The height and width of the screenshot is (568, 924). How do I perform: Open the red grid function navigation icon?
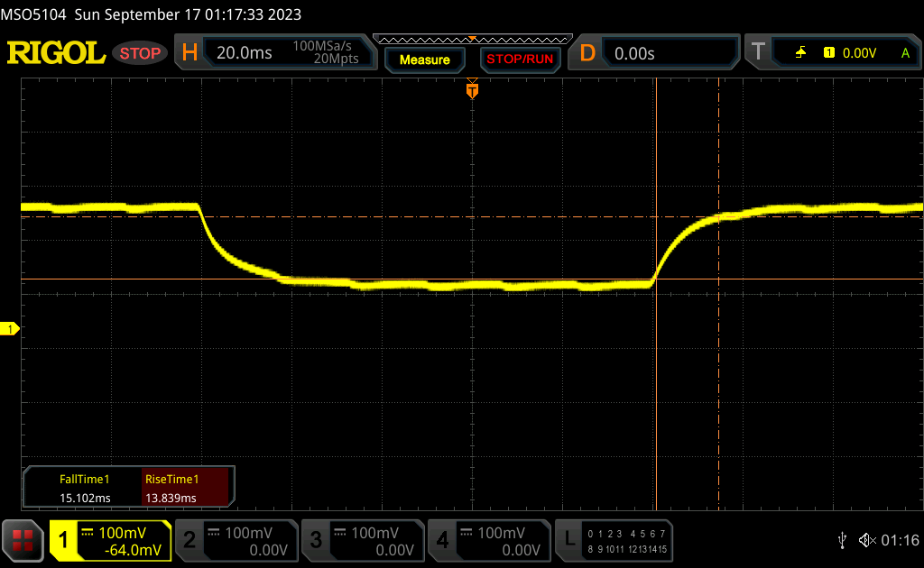(23, 540)
